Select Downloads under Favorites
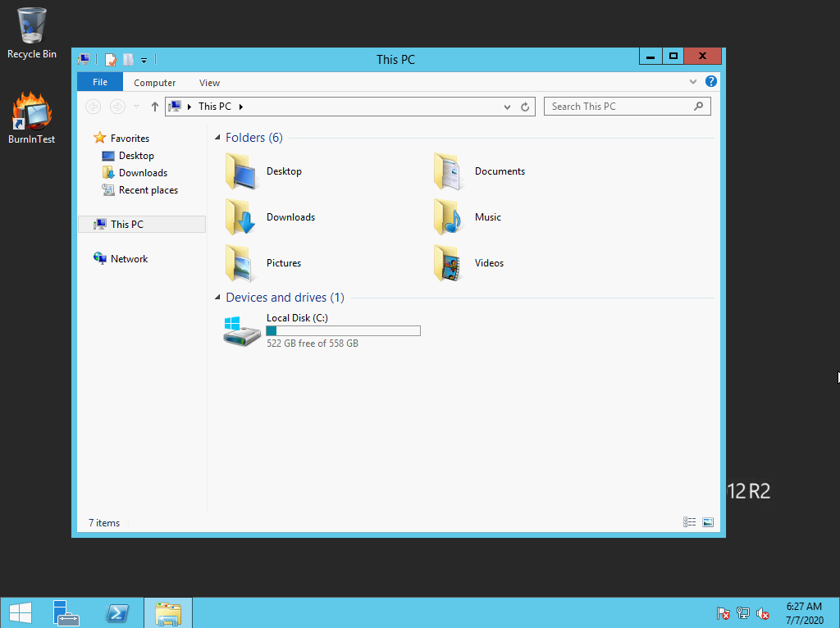 [x=143, y=173]
